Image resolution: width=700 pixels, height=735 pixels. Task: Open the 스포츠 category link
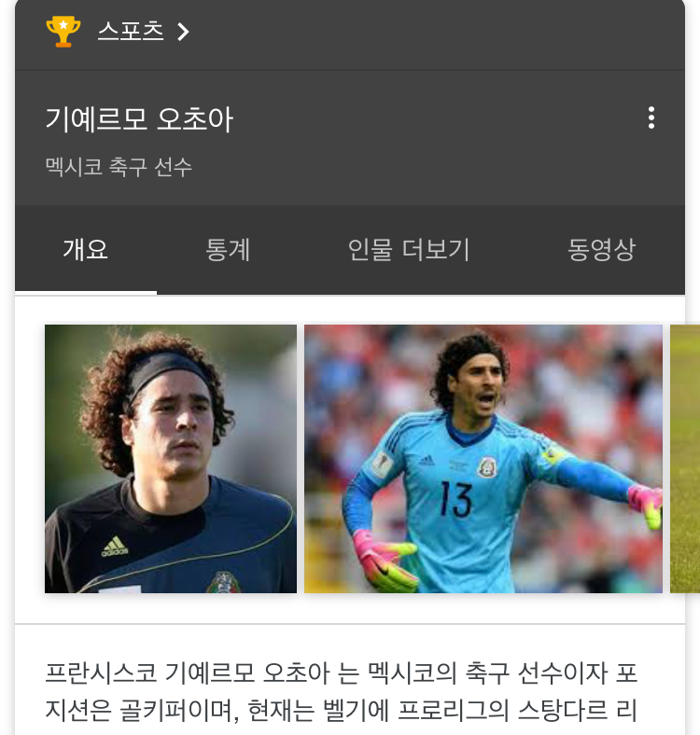[x=131, y=32]
